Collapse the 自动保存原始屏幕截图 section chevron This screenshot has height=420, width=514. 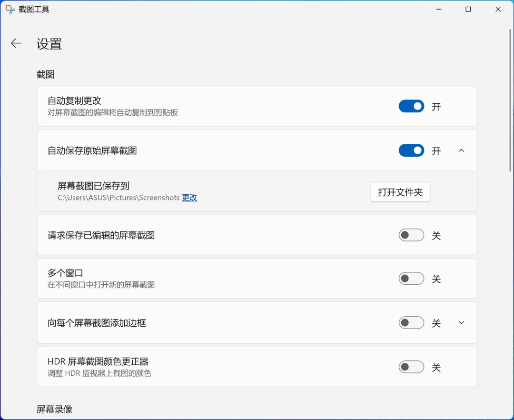461,150
